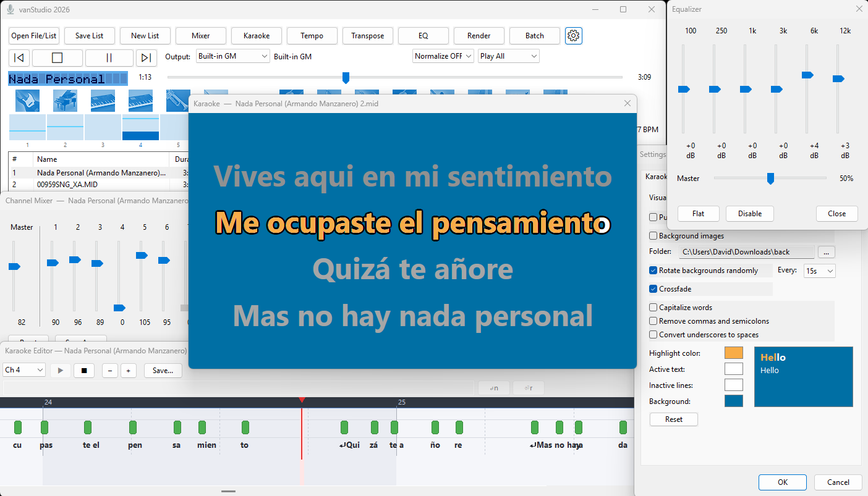Check the Background images checkbox
Image resolution: width=868 pixels, height=496 pixels.
pyautogui.click(x=653, y=236)
